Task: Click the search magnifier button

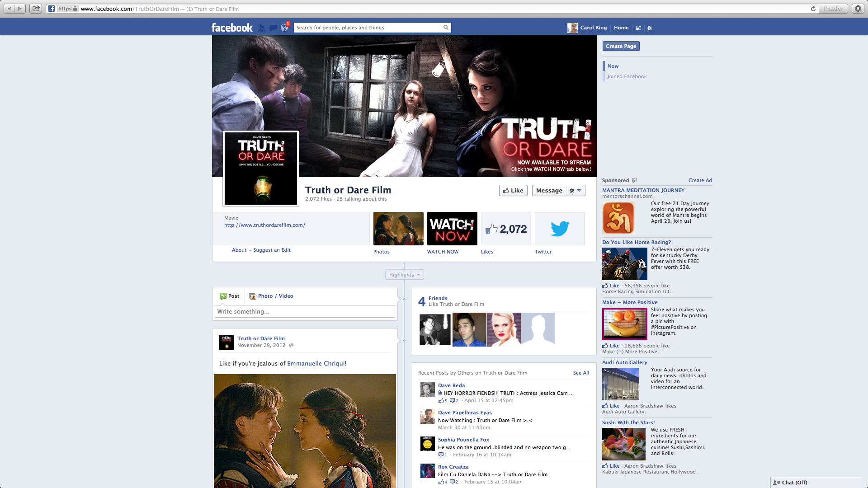Action: pos(446,28)
